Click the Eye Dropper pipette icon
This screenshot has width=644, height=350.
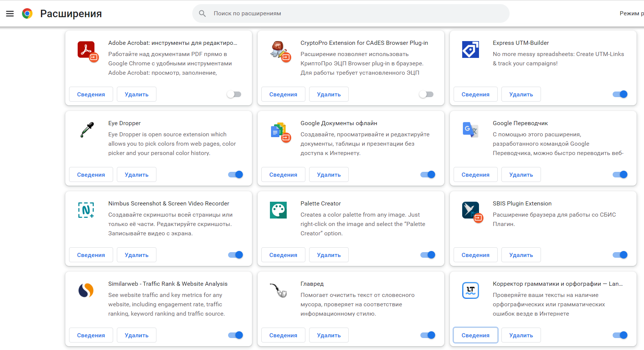[x=87, y=130]
